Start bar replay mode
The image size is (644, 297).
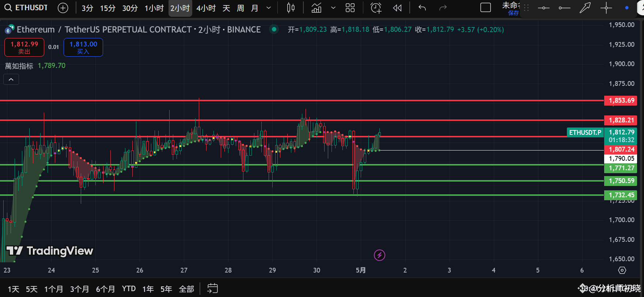pyautogui.click(x=397, y=8)
